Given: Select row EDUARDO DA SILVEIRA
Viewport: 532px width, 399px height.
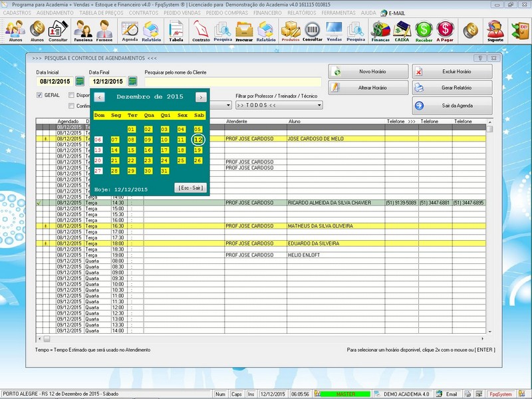Looking at the screenshot, I should (261, 243).
